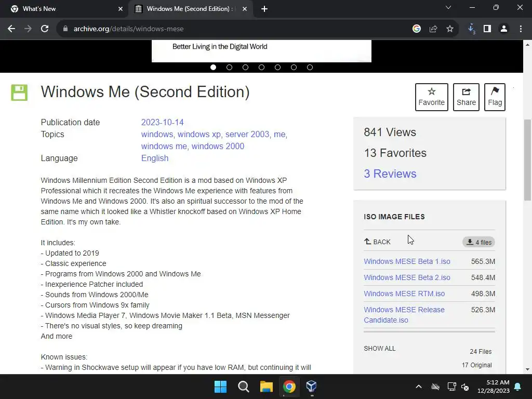Open the Windows Start menu
The image size is (532, 399).
coord(220,387)
